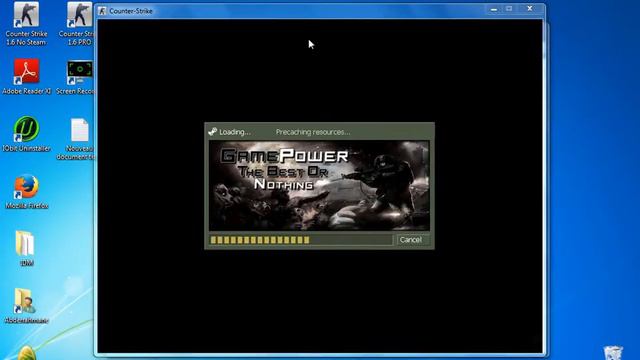The width and height of the screenshot is (640, 360).
Task: Open the Recycle Bin on the desktop
Action: tap(613, 353)
